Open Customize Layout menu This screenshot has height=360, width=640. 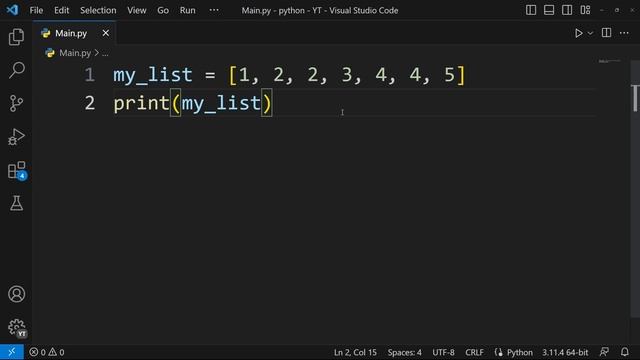tap(585, 10)
